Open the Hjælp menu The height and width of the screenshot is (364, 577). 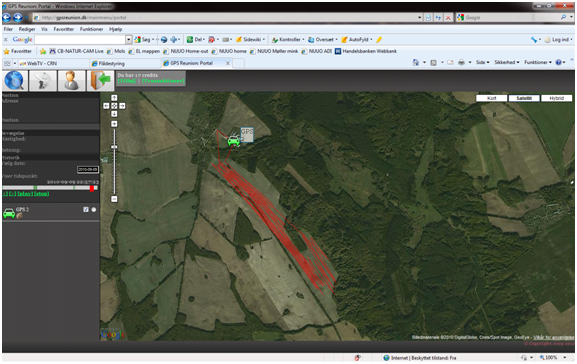point(116,29)
